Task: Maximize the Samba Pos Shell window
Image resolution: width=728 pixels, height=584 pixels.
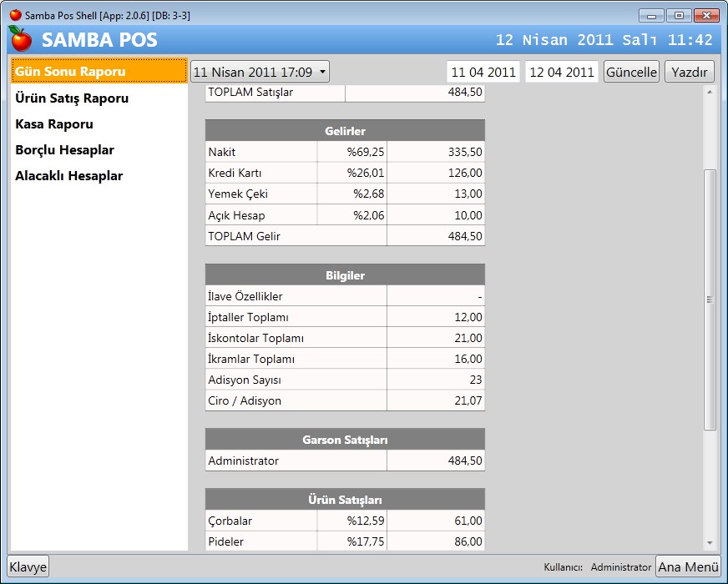Action: (x=679, y=15)
